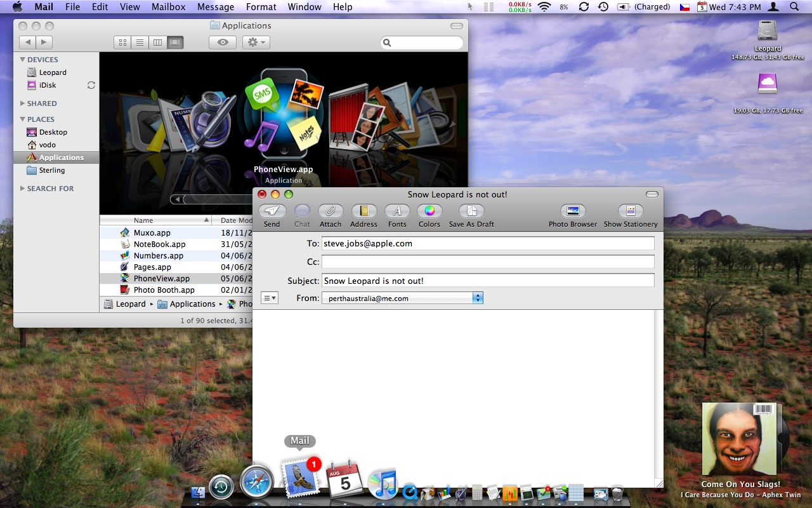Switch Finder to list view
This screenshot has height=508, width=812.
tap(140, 43)
